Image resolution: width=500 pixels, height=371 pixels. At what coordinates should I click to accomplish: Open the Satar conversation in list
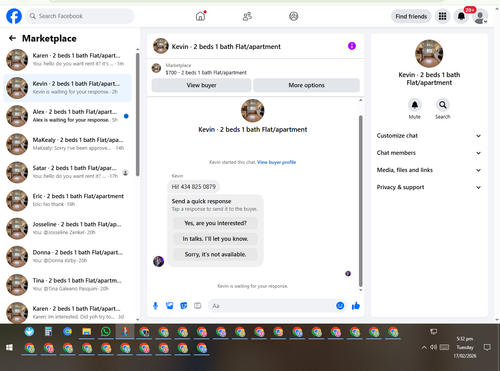pyautogui.click(x=67, y=172)
